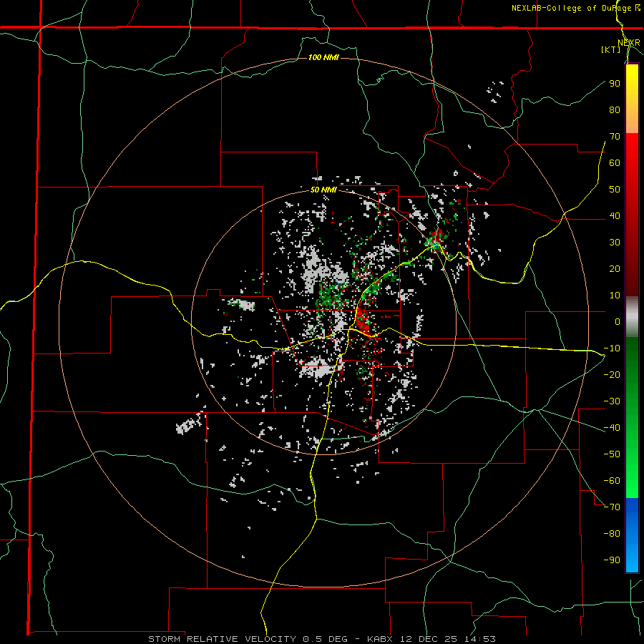The height and width of the screenshot is (644, 644).
Task: Click the -70 value on the color scale
Action: 612,507
